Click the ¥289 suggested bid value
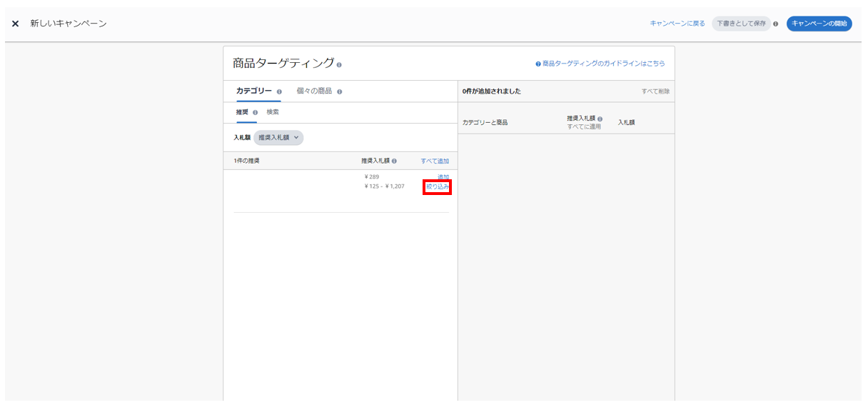Image resolution: width=868 pixels, height=405 pixels. pos(371,176)
